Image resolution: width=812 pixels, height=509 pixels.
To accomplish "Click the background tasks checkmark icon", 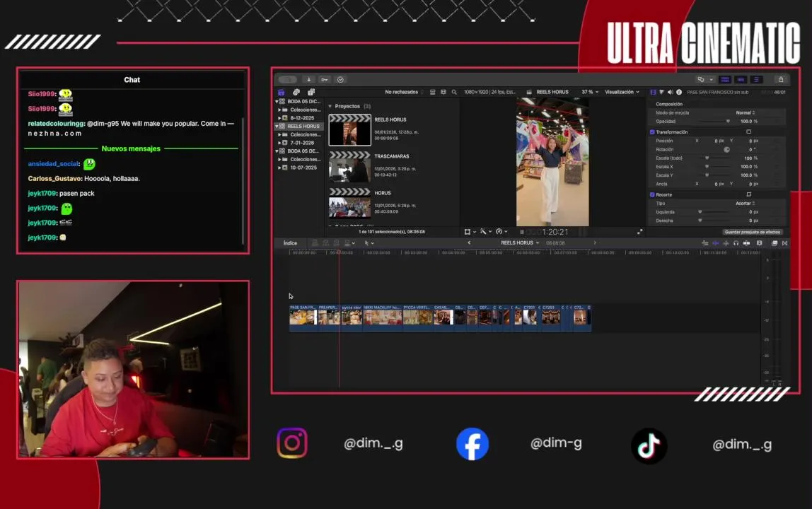I will (x=340, y=80).
